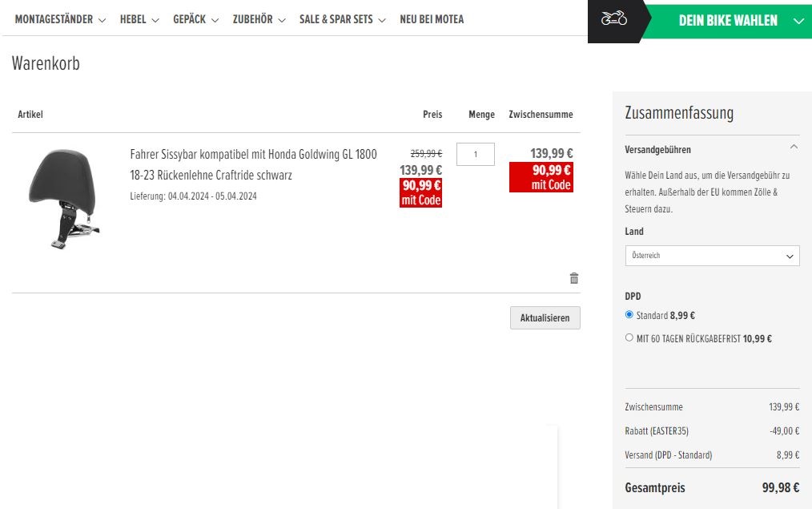Open the Sissybar product thumbnail image

tap(63, 199)
